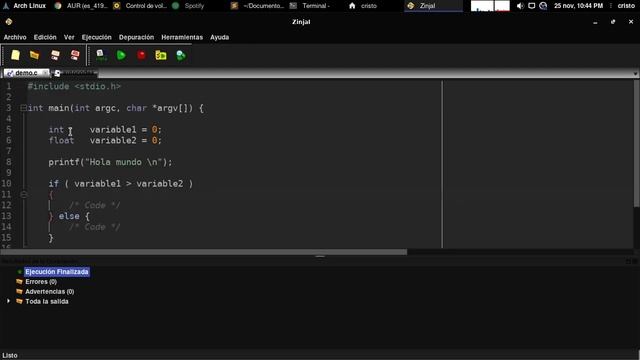Click the vertical scrollbar of the editor
Viewport: 640px width, 360px height.
[636, 144]
